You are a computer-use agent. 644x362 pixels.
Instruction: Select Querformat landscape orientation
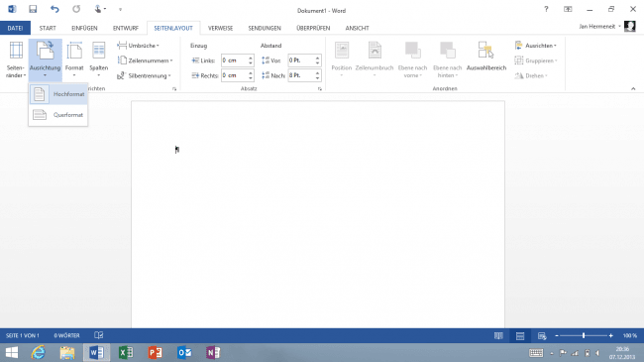coord(58,115)
